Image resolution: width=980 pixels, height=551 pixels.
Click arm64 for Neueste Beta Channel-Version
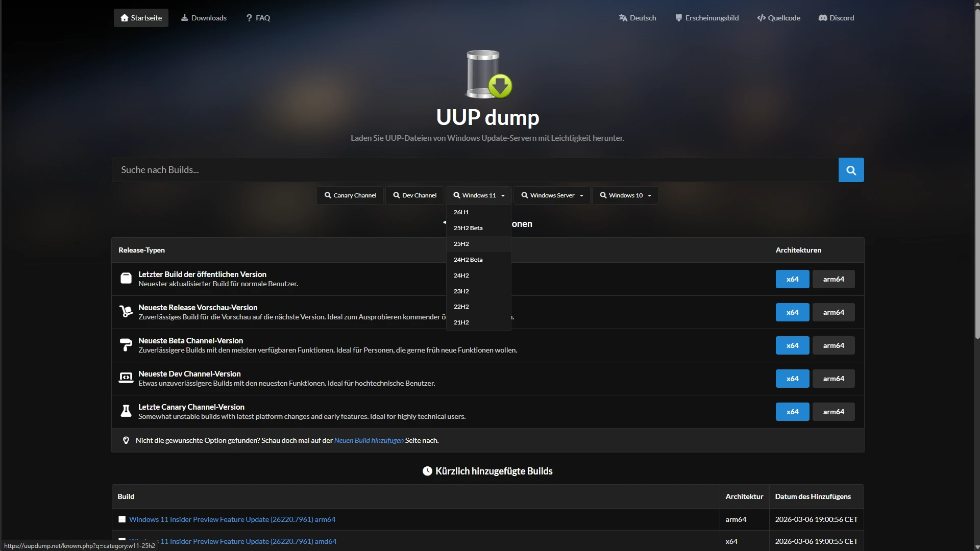[834, 345]
